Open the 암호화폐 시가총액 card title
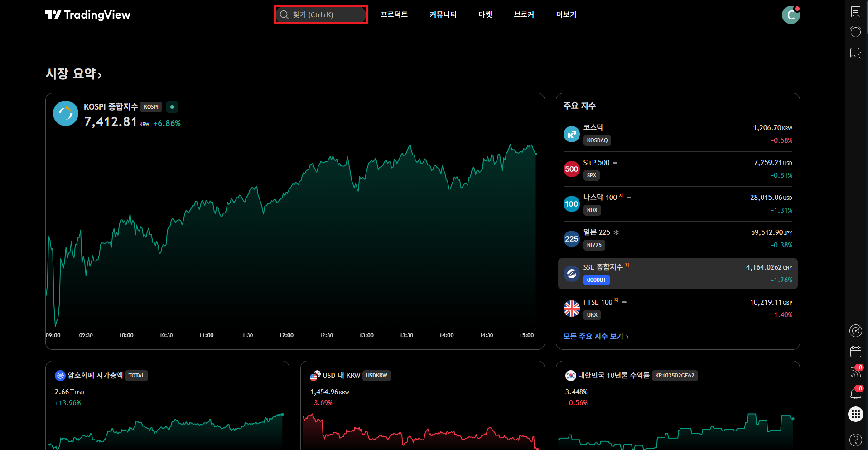The height and width of the screenshot is (450, 868). [x=95, y=375]
